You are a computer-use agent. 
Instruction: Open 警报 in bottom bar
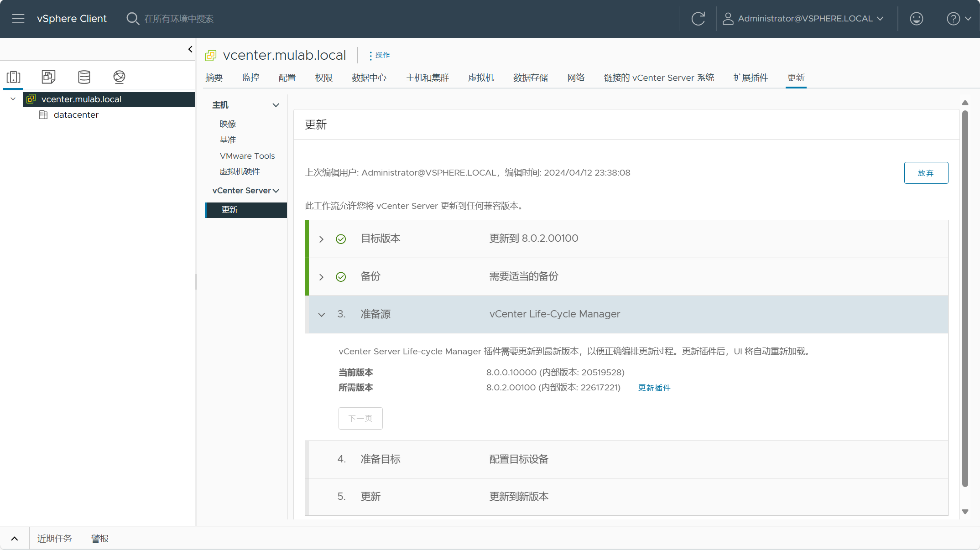[100, 539]
